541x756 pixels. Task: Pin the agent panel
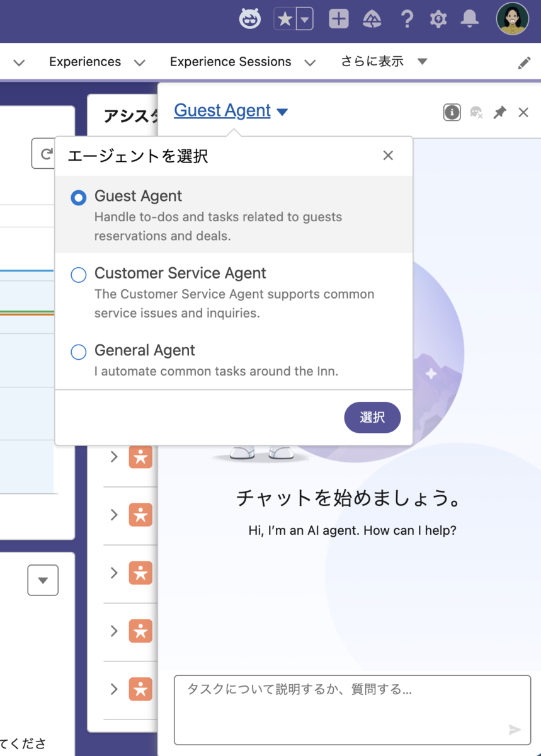pyautogui.click(x=499, y=112)
